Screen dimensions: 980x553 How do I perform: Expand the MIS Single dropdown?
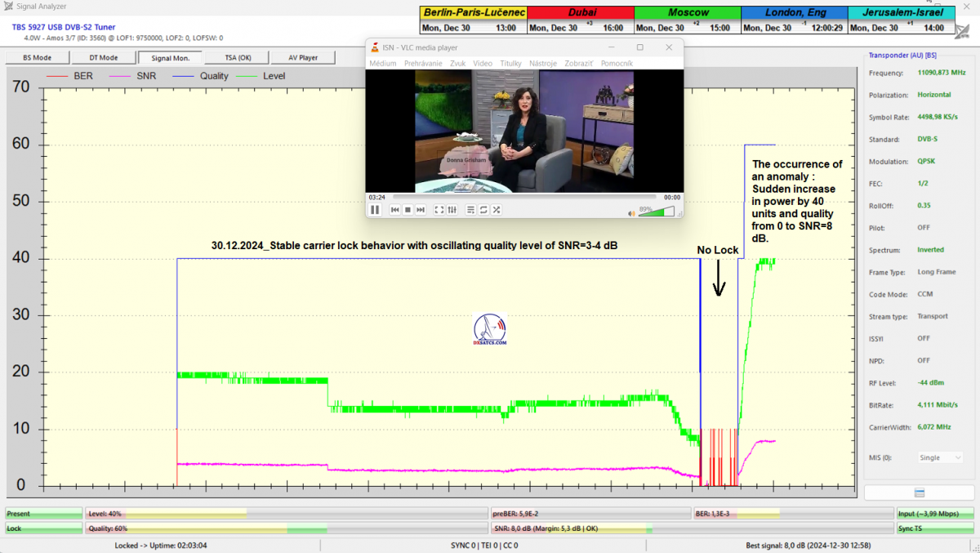click(940, 457)
